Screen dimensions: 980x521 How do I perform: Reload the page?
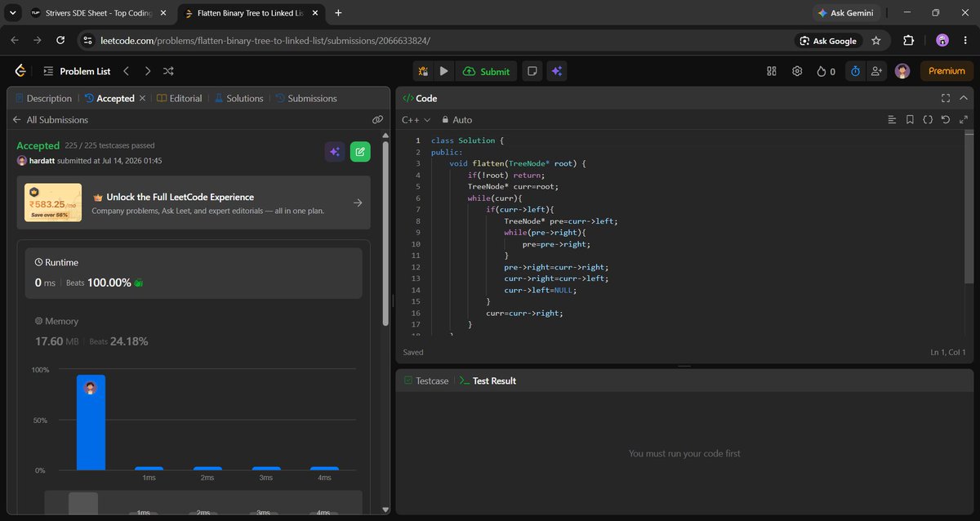click(x=60, y=41)
